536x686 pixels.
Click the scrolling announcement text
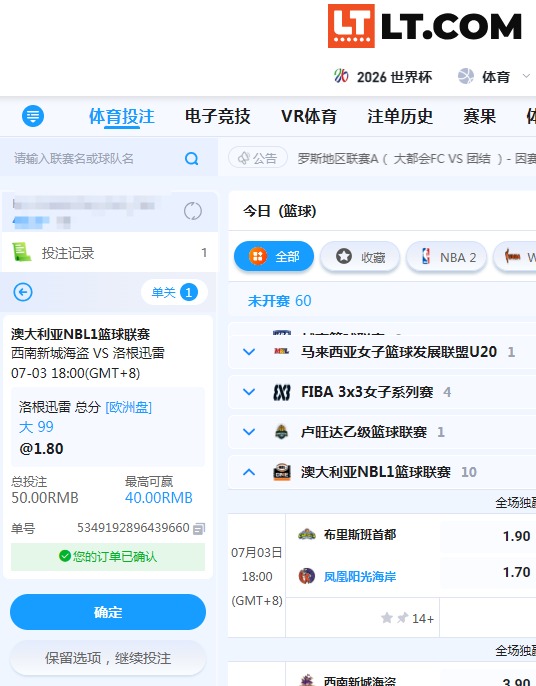tap(417, 158)
